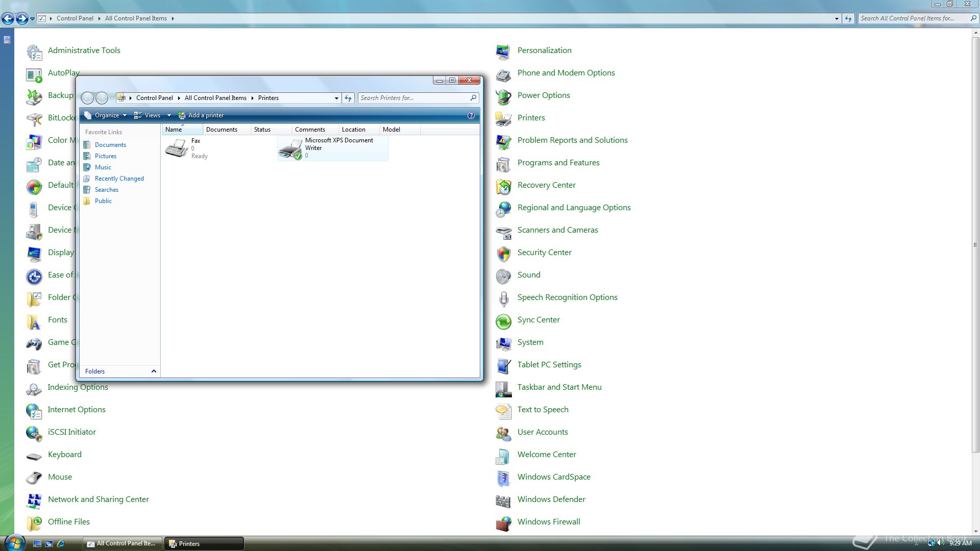
Task: Click main window Back button
Action: coord(8,19)
